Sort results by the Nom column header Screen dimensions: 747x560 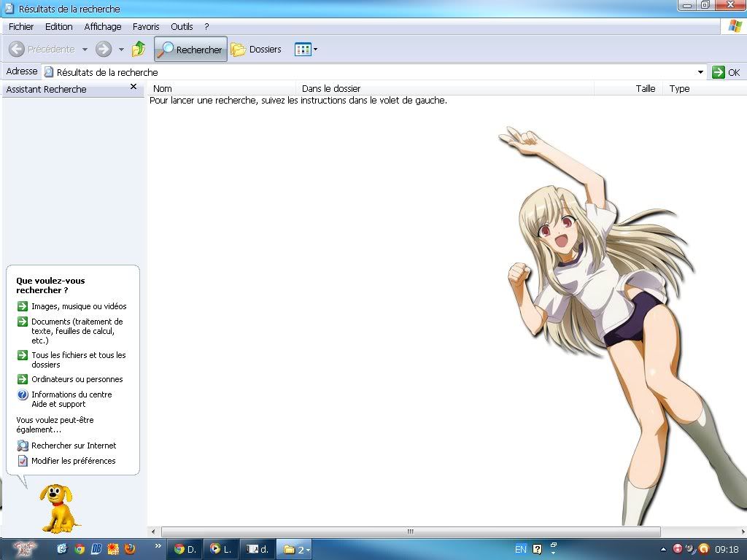tap(163, 88)
